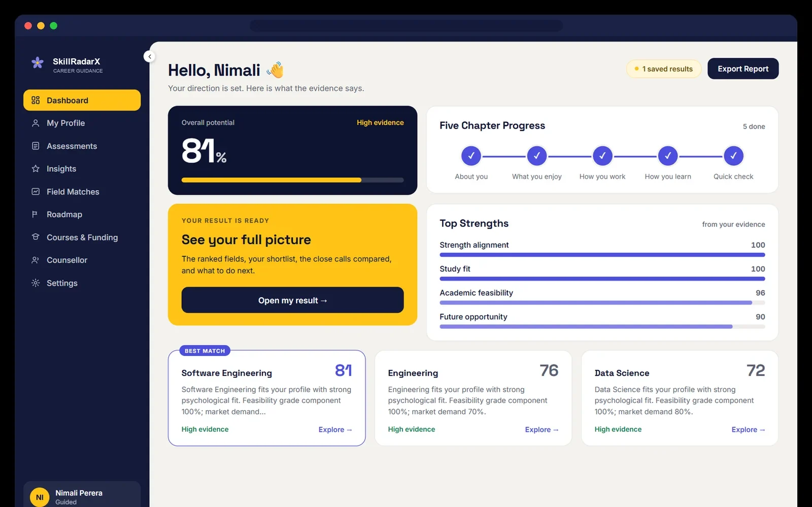812x507 pixels.
Task: Click the '5 done' progress label
Action: (x=754, y=126)
